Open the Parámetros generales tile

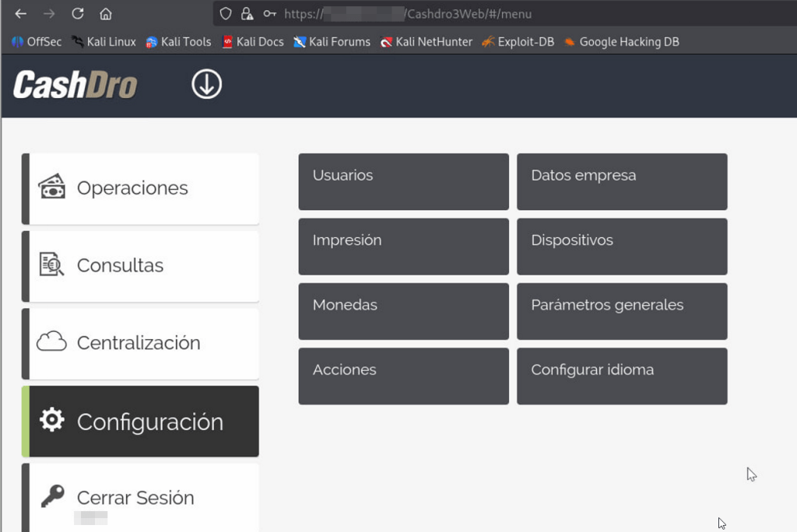pos(622,311)
